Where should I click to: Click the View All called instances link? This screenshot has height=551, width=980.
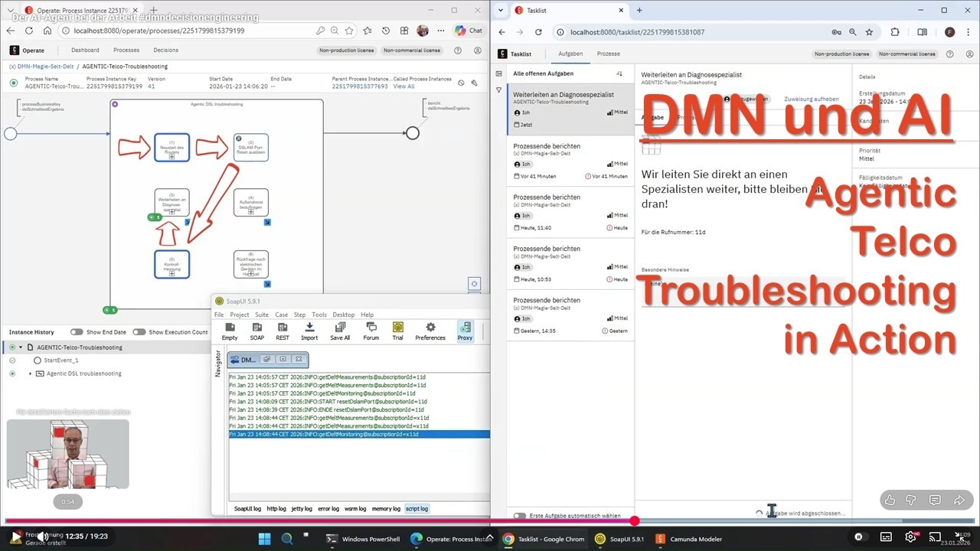[x=403, y=86]
